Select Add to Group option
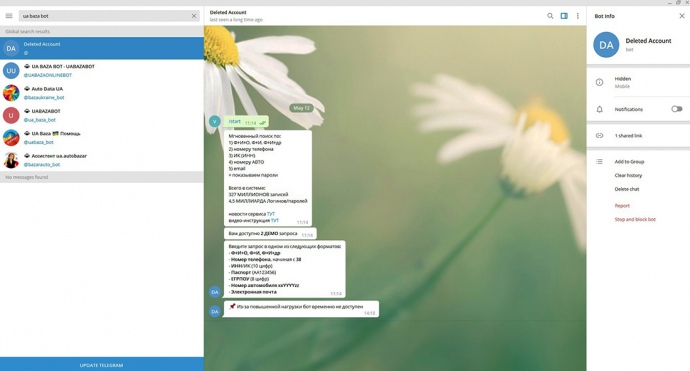690x371 pixels. pos(629,162)
